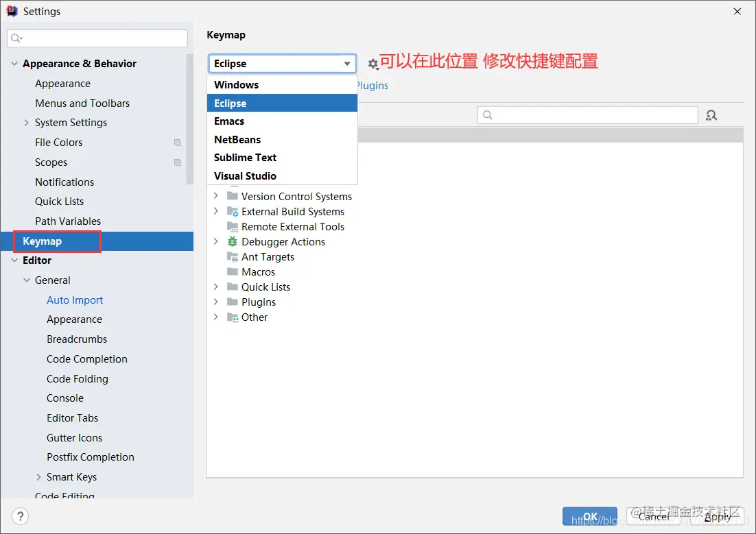Click the File Colors project-level icon
The width and height of the screenshot is (756, 534).
click(x=178, y=143)
